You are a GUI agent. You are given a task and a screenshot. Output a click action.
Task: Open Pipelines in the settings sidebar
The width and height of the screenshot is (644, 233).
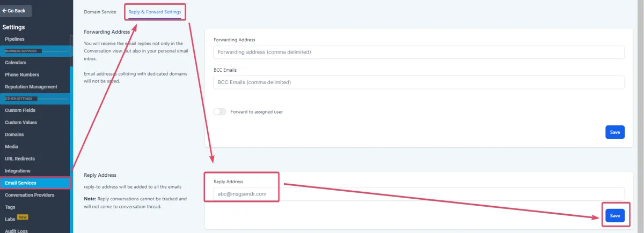tap(14, 39)
